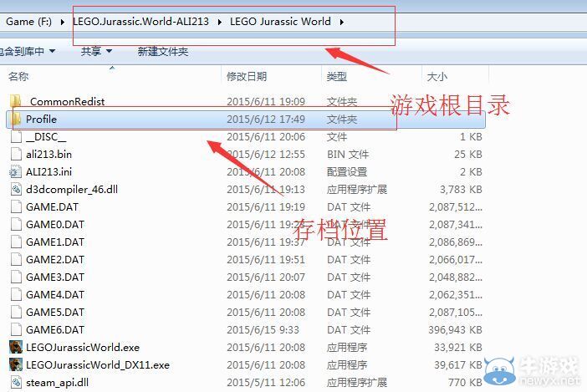Click the steam_api.dll file icon

click(x=16, y=382)
